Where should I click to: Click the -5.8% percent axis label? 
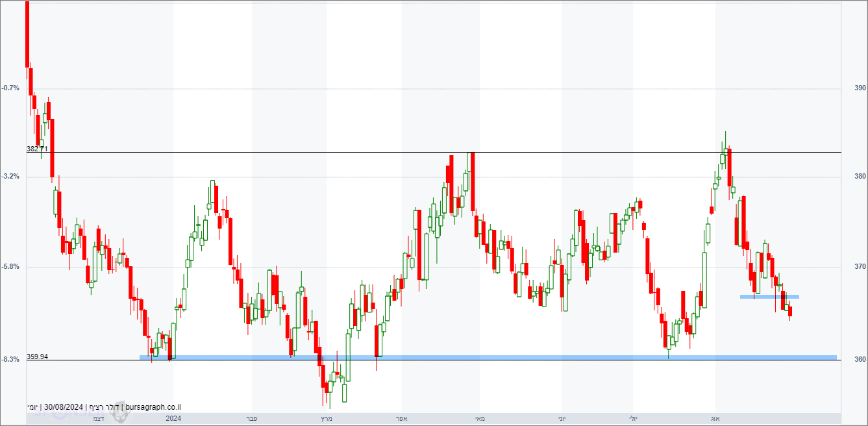[10, 267]
